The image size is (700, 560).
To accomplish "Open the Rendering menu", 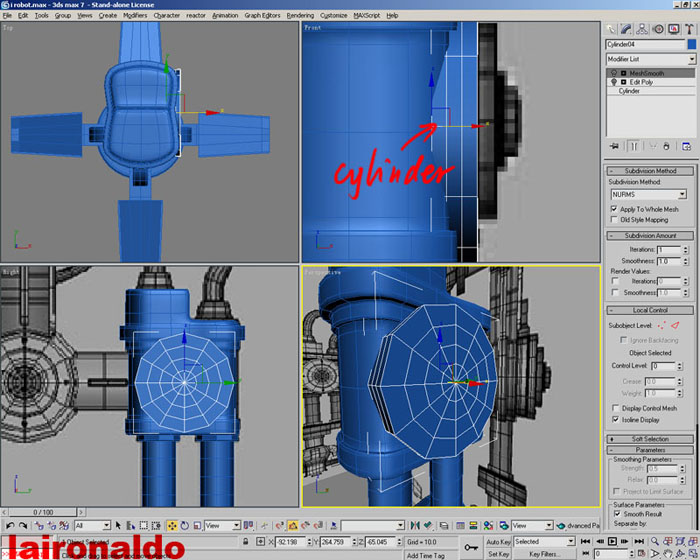I will tap(300, 16).
